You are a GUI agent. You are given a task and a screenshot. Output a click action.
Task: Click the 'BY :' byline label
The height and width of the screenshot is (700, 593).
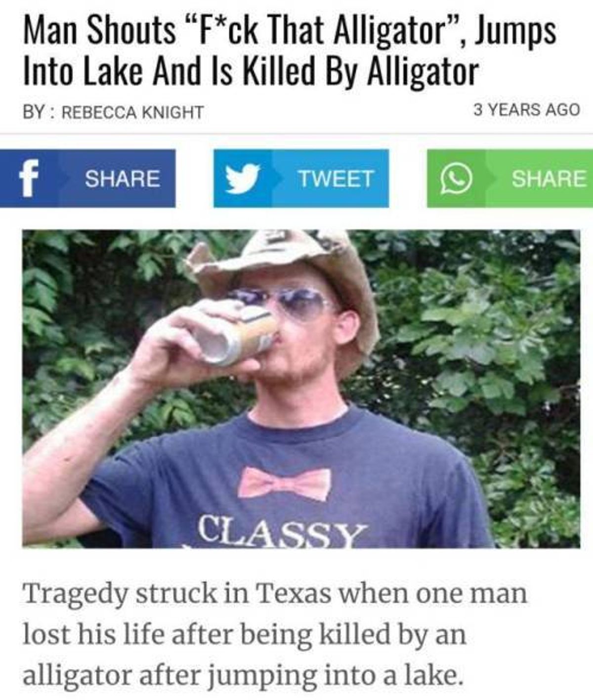pos(39,112)
